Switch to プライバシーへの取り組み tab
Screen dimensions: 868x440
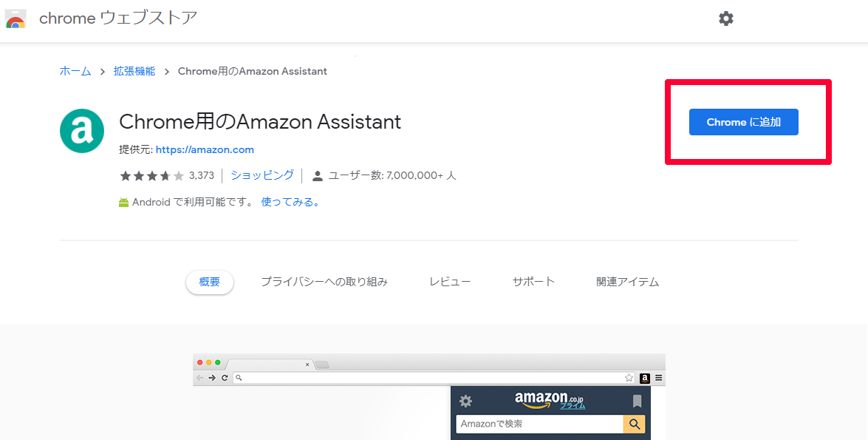pos(324,282)
